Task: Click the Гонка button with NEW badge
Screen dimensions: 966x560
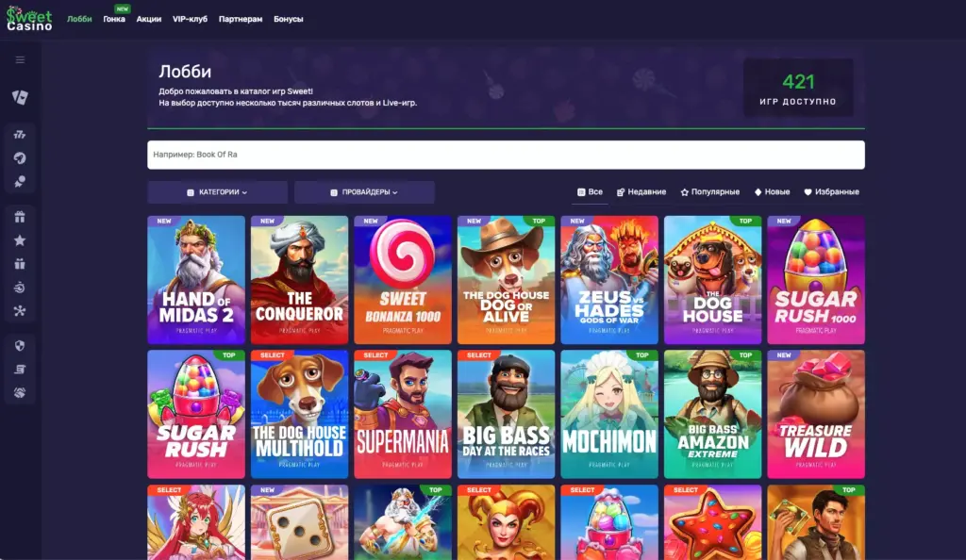Action: [112, 17]
